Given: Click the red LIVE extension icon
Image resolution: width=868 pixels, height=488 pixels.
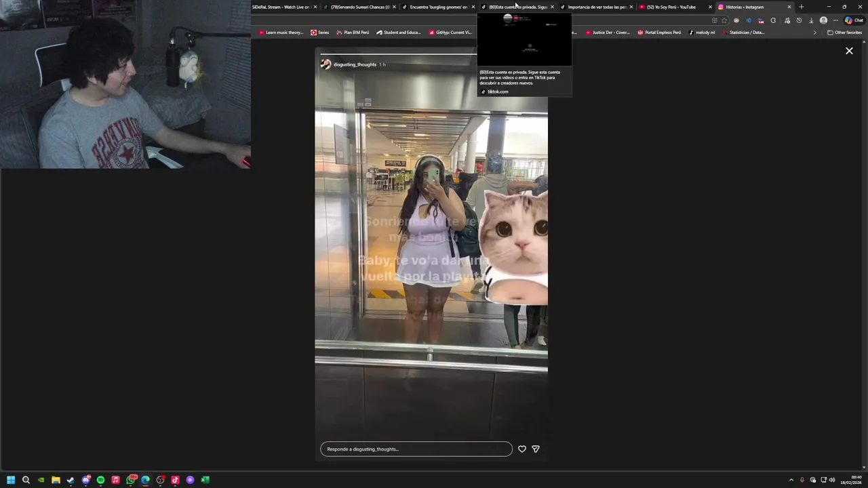Looking at the screenshot, I should [x=761, y=20].
